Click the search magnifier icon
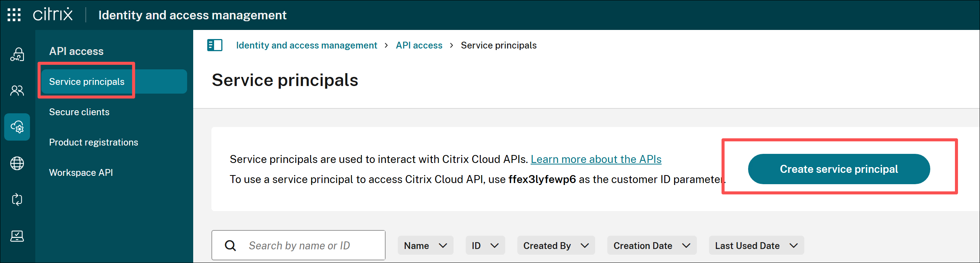Screen dimensions: 980x263 [x=230, y=246]
